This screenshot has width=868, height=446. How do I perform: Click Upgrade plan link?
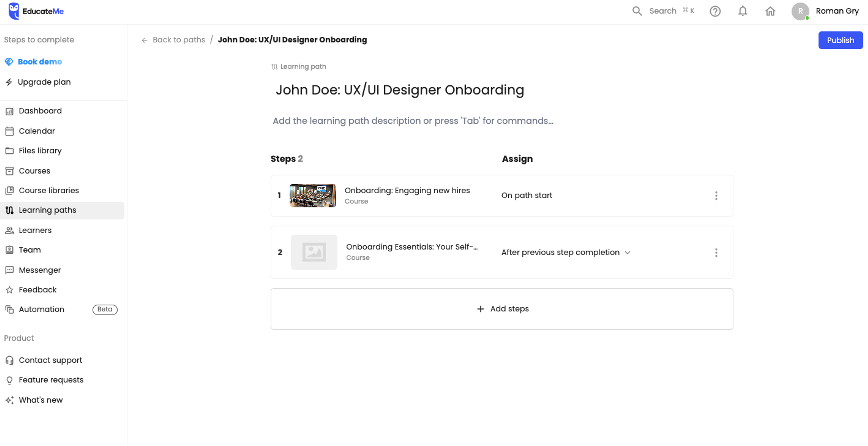tap(44, 82)
